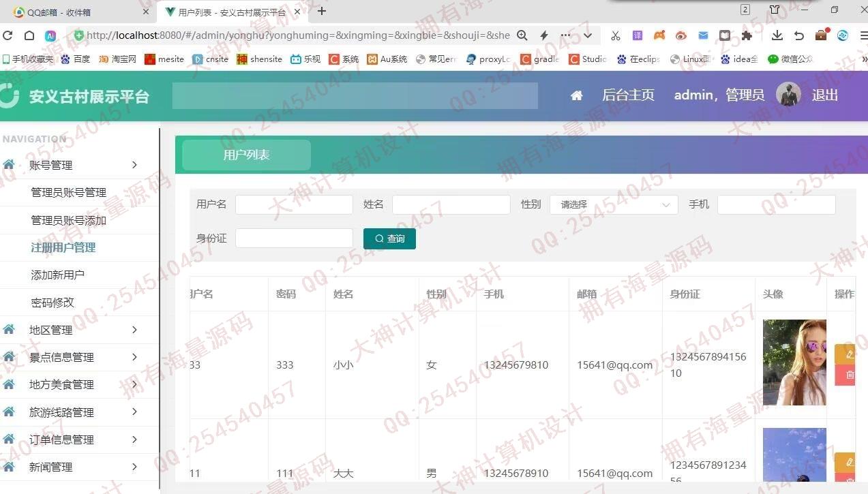Click the 用户列表 heading tab
The width and height of the screenshot is (868, 494).
pyautogui.click(x=247, y=155)
